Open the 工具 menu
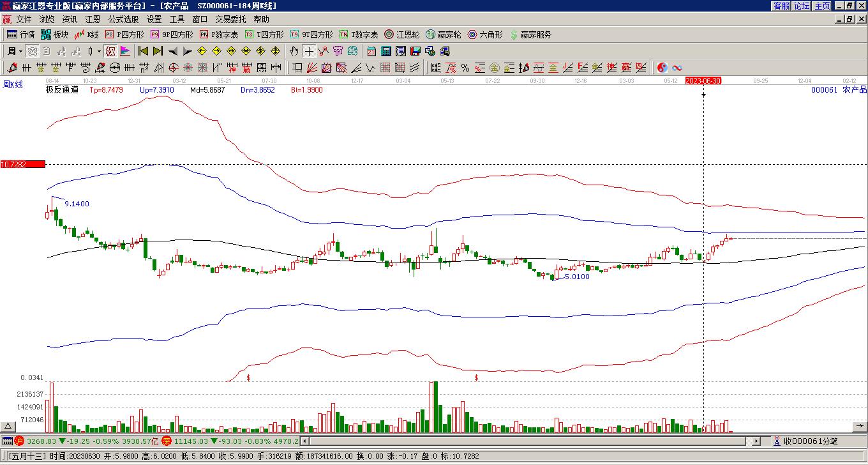 [x=177, y=19]
